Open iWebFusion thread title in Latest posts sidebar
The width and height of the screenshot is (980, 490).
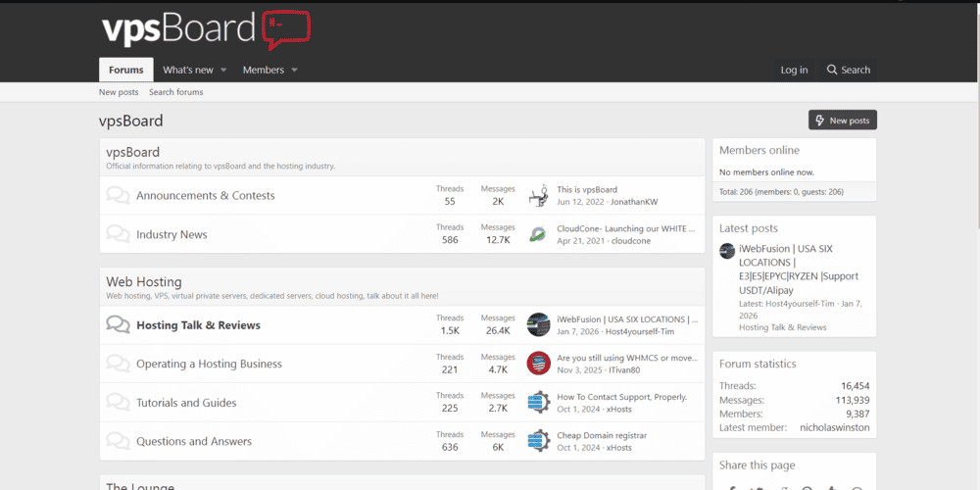[x=798, y=269]
